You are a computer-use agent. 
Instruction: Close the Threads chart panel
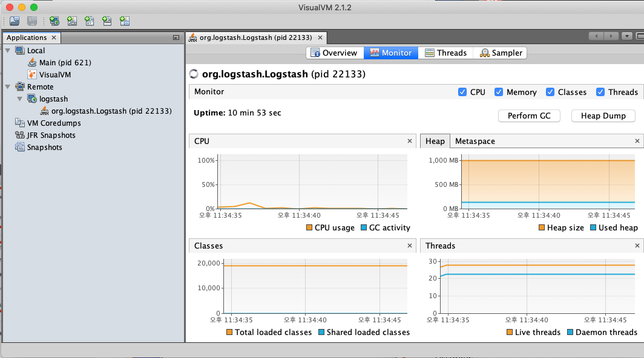pyautogui.click(x=637, y=246)
